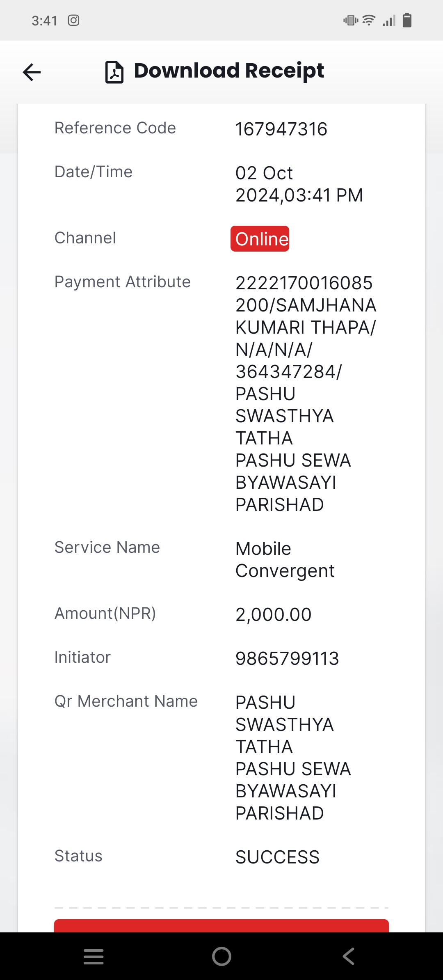This screenshot has width=443, height=980.
Task: Select the Mobile Convergent service name
Action: point(285,560)
